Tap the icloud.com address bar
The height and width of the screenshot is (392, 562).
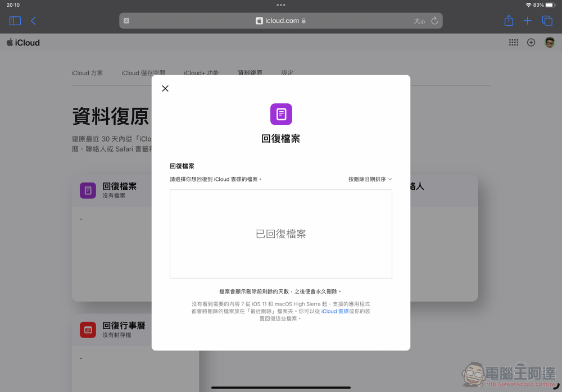pos(281,21)
